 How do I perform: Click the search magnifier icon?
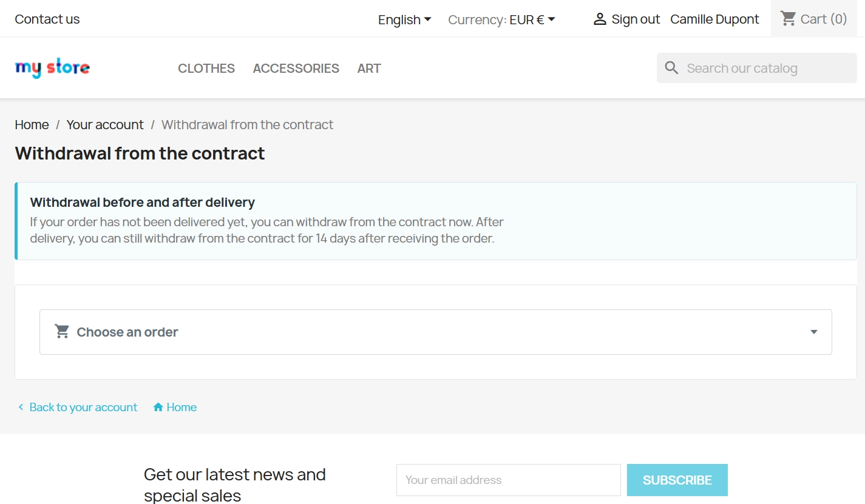tap(671, 68)
